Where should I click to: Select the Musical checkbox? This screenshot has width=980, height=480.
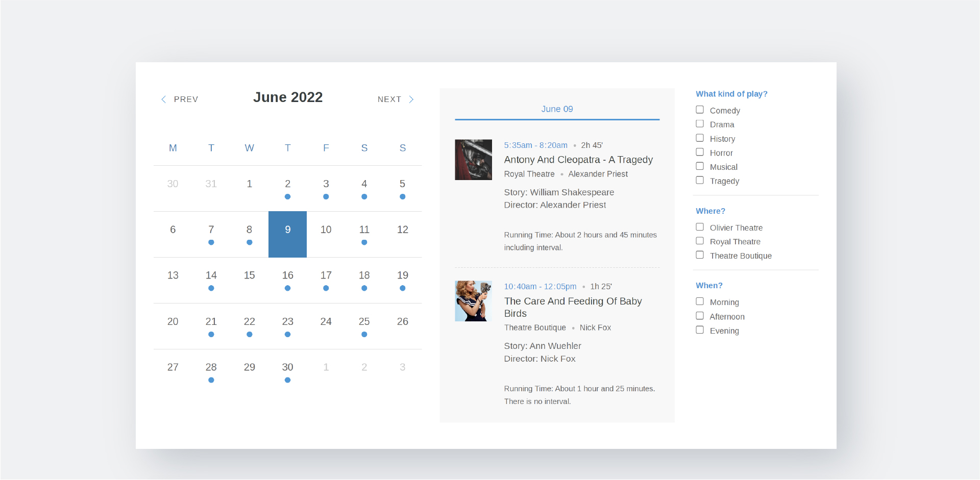(x=700, y=167)
